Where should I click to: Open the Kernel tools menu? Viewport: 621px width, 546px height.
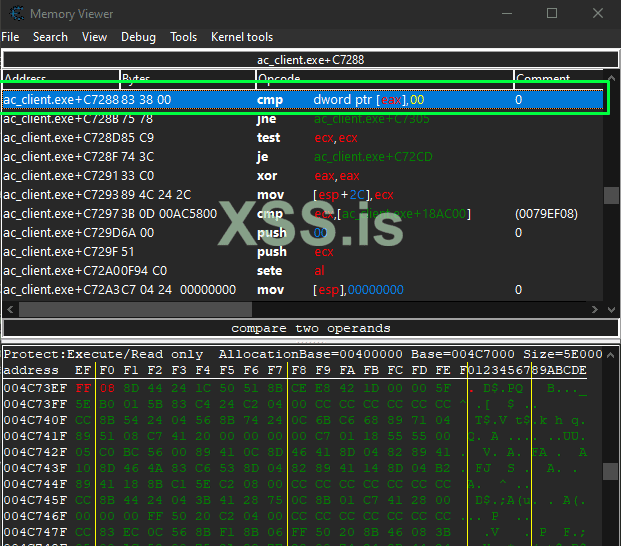click(x=241, y=37)
